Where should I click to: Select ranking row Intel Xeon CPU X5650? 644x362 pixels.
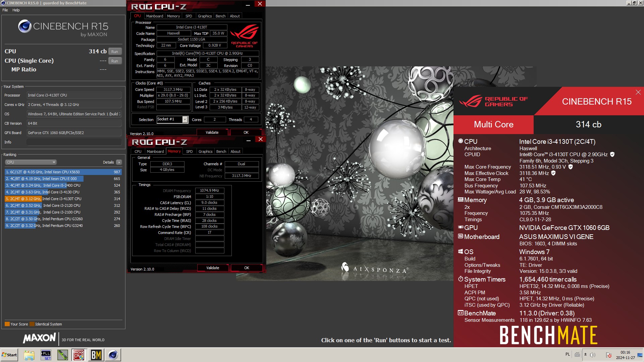tap(63, 172)
